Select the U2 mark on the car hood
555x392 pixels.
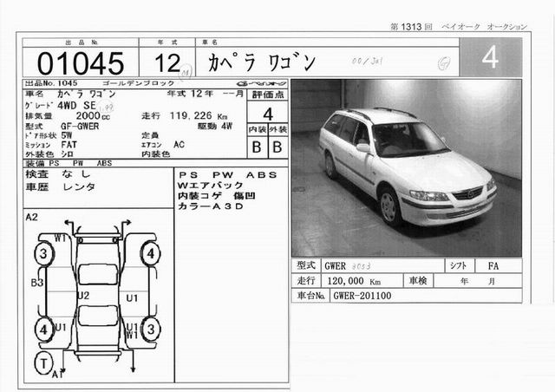pos(84,296)
